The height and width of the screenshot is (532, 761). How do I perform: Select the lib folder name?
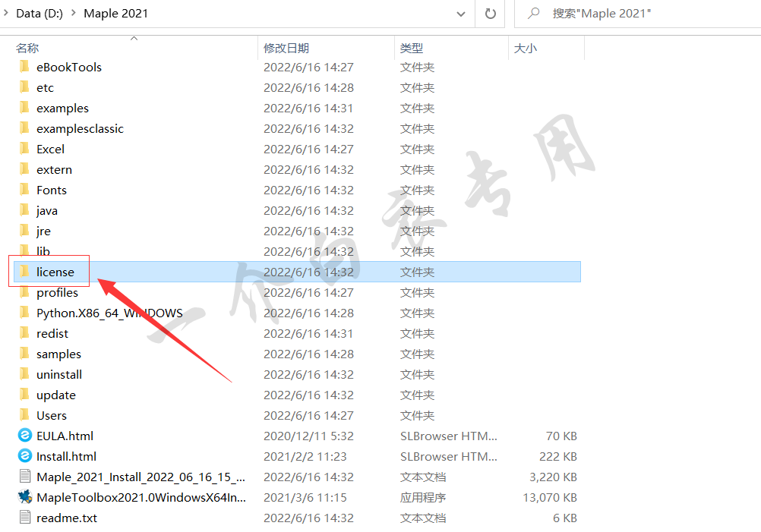(x=43, y=251)
